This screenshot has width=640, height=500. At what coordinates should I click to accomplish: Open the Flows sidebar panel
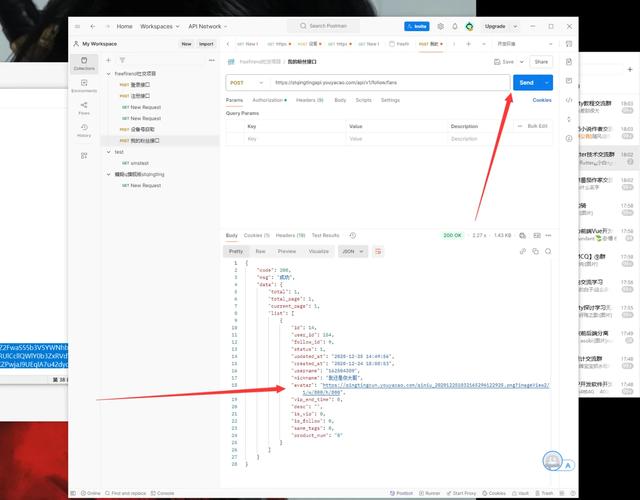[x=84, y=108]
